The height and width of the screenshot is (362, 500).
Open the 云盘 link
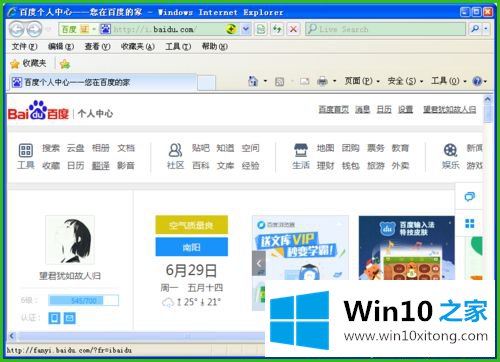[x=76, y=148]
